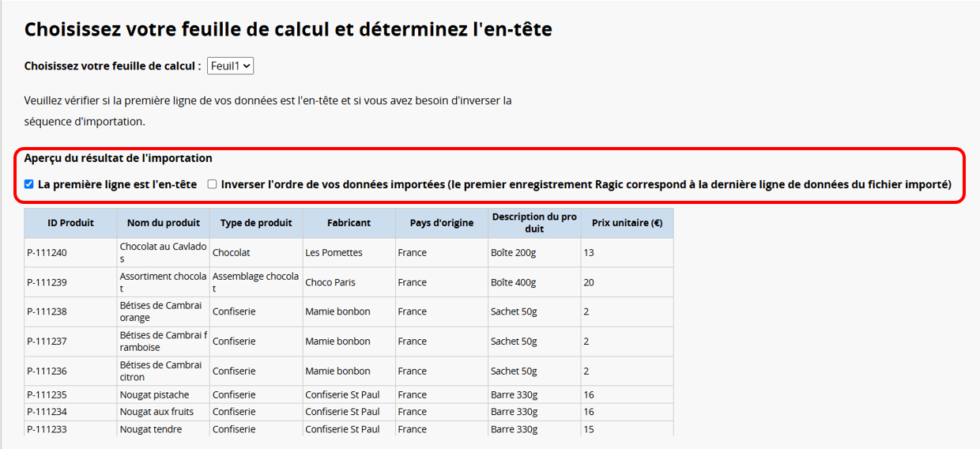The image size is (980, 449).
Task: Click the 'Nougat aux fruits' product cell
Action: (164, 412)
